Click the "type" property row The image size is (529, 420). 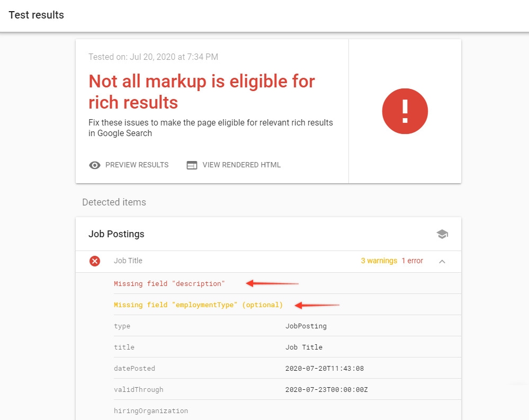click(122, 326)
